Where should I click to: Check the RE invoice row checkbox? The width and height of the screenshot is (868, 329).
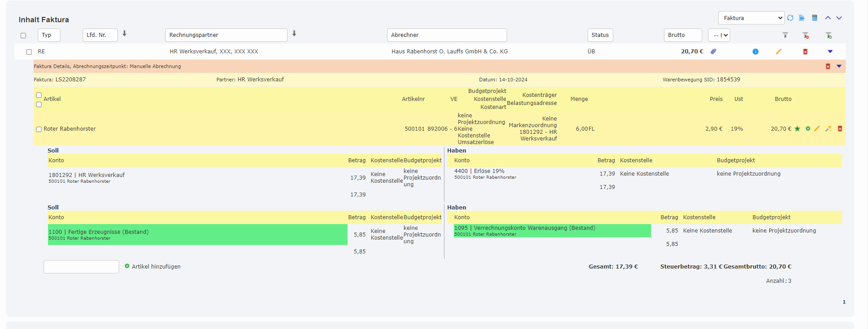(x=29, y=52)
